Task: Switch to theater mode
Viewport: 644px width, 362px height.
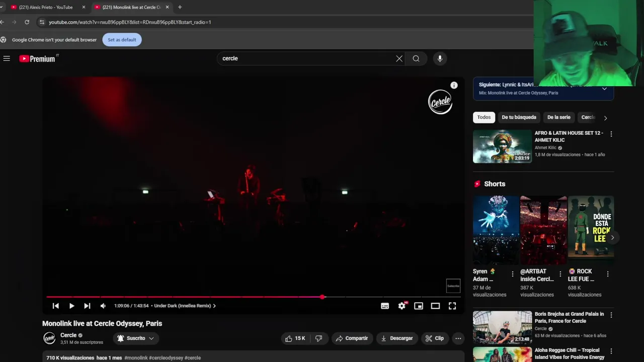Action: [435, 306]
